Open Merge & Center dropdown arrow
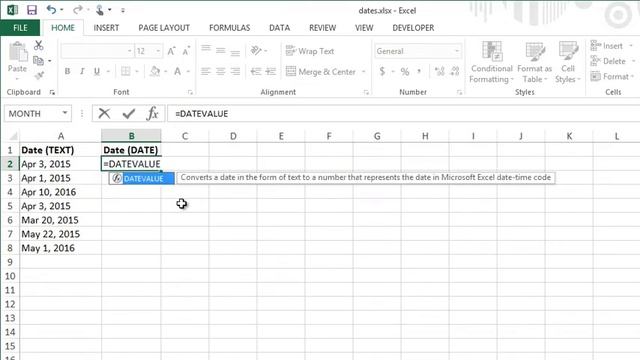The height and width of the screenshot is (360, 640). pos(364,72)
